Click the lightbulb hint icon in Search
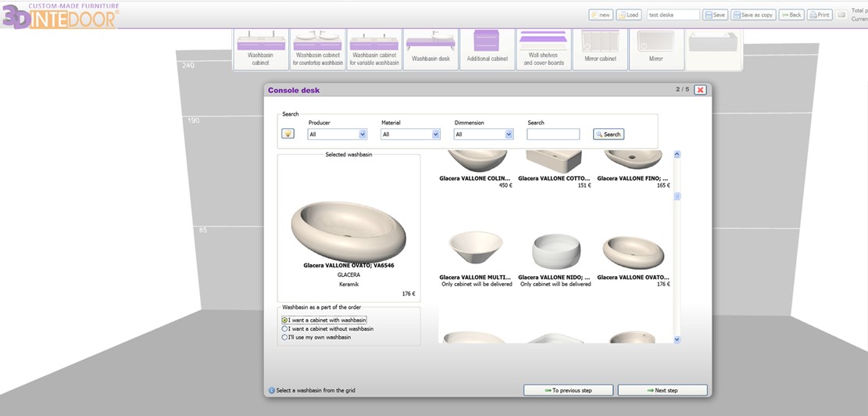Viewport: 868px width, 416px height. point(288,134)
